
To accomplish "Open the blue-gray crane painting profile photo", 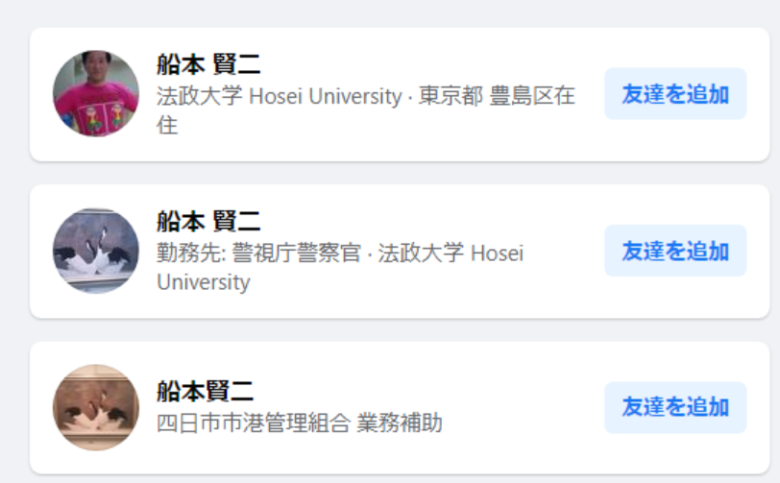I will [96, 251].
